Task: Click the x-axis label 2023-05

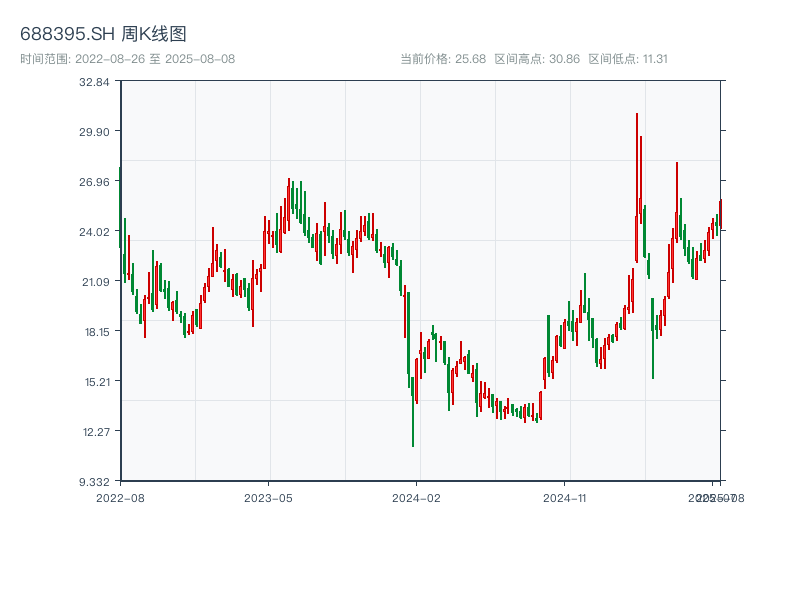Action: [268, 498]
